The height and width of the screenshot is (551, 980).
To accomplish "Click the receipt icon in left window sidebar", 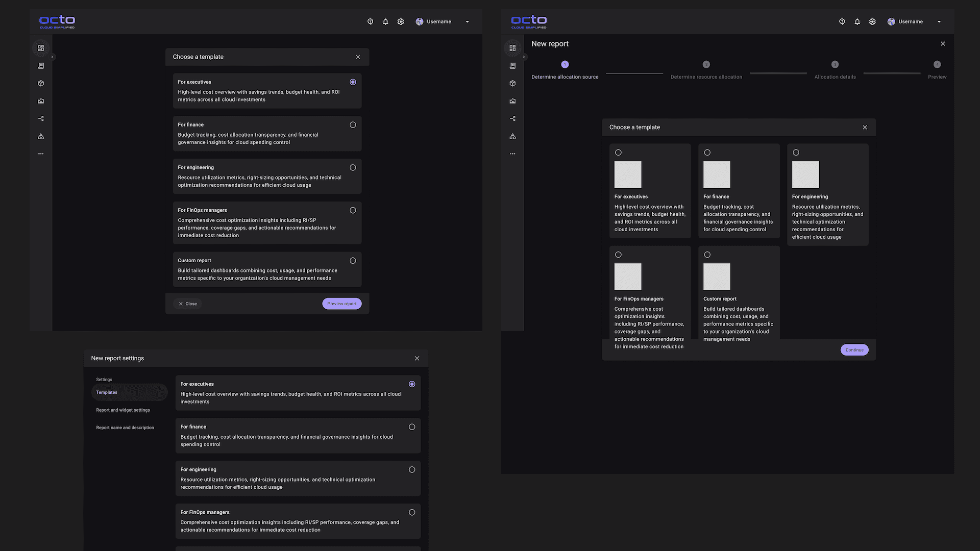I will [41, 66].
